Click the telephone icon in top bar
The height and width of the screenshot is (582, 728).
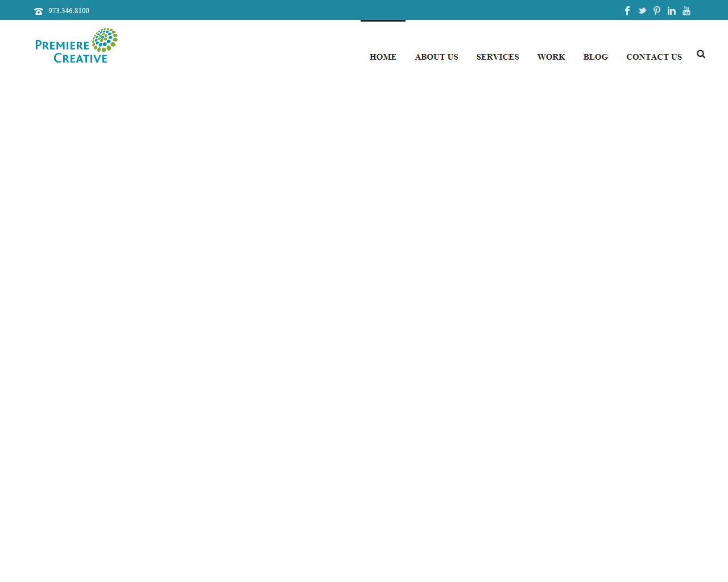click(x=39, y=11)
